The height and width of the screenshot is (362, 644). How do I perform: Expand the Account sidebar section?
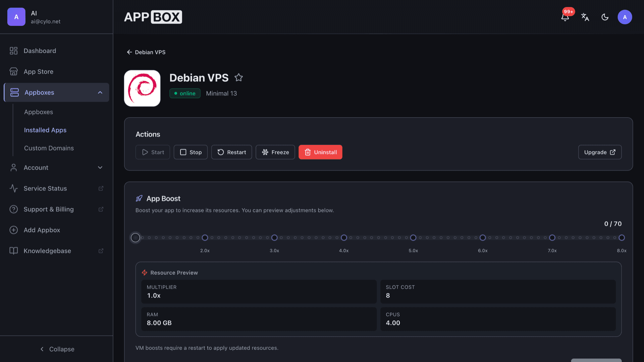tap(56, 167)
